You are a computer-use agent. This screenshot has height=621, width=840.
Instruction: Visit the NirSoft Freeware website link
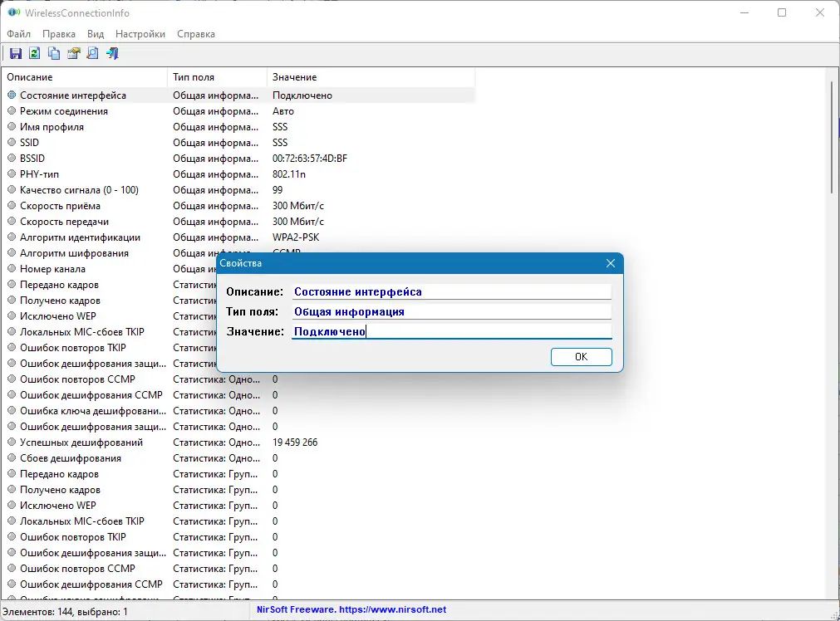pyautogui.click(x=351, y=609)
